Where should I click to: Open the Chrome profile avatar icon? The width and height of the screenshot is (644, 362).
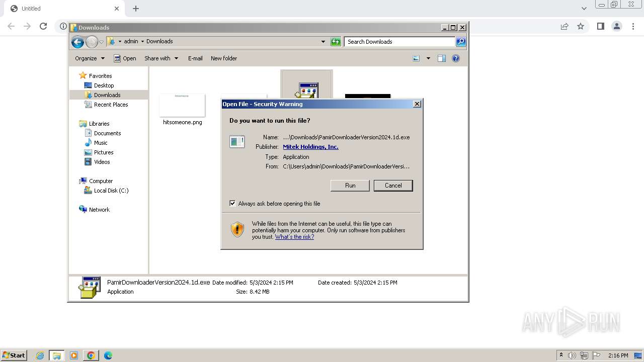point(616,26)
